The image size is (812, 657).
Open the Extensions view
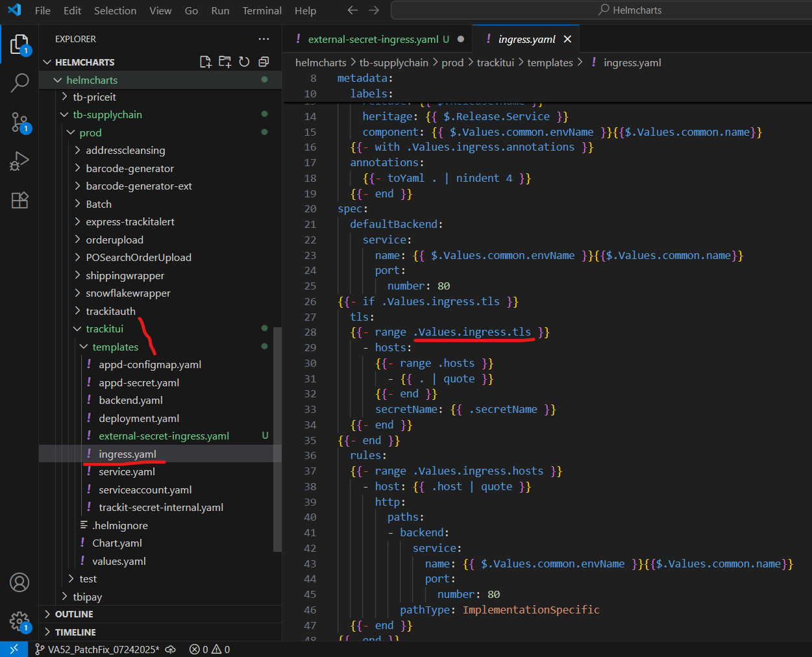pos(19,200)
